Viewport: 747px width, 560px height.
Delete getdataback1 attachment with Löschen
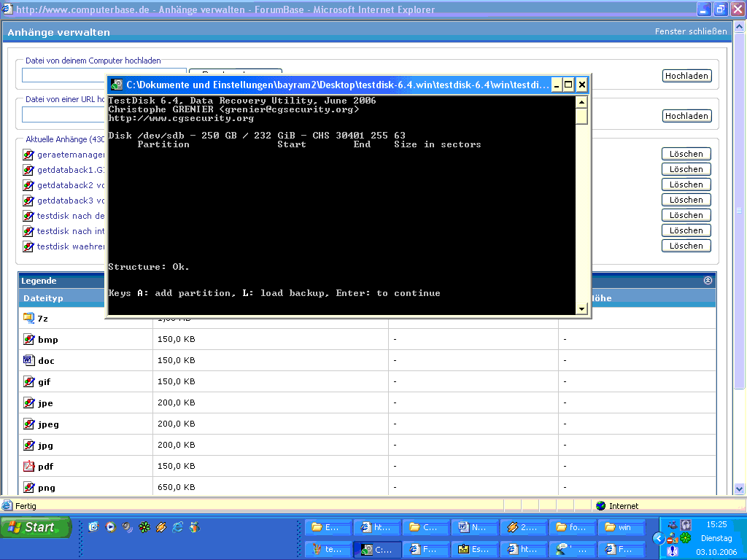coord(686,169)
